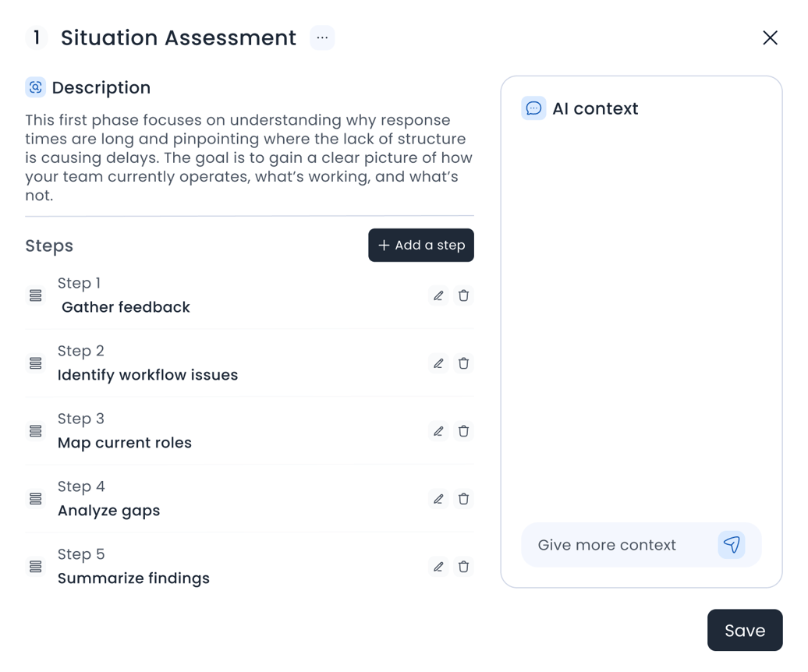Grab drag handle for Step 1
The image size is (808, 672).
(x=35, y=295)
